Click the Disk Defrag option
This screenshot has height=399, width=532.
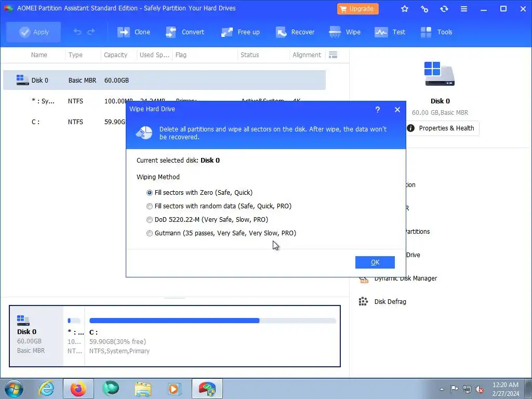click(390, 302)
